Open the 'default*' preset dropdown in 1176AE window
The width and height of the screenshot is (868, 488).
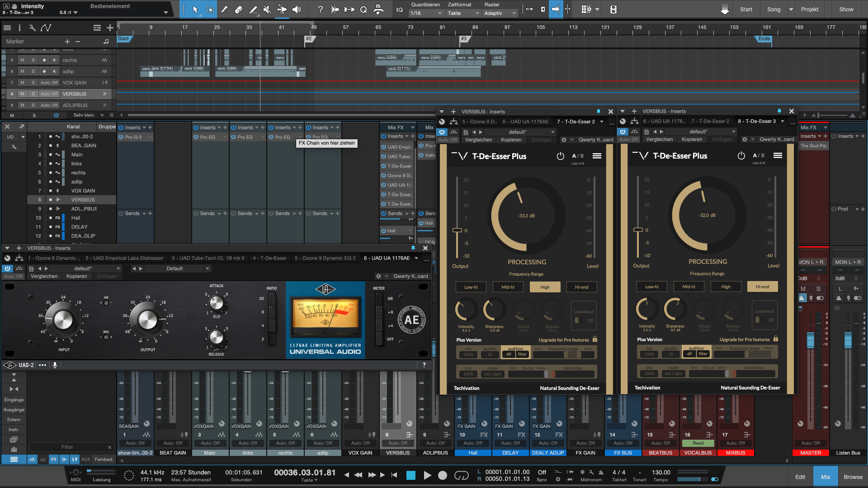point(86,268)
